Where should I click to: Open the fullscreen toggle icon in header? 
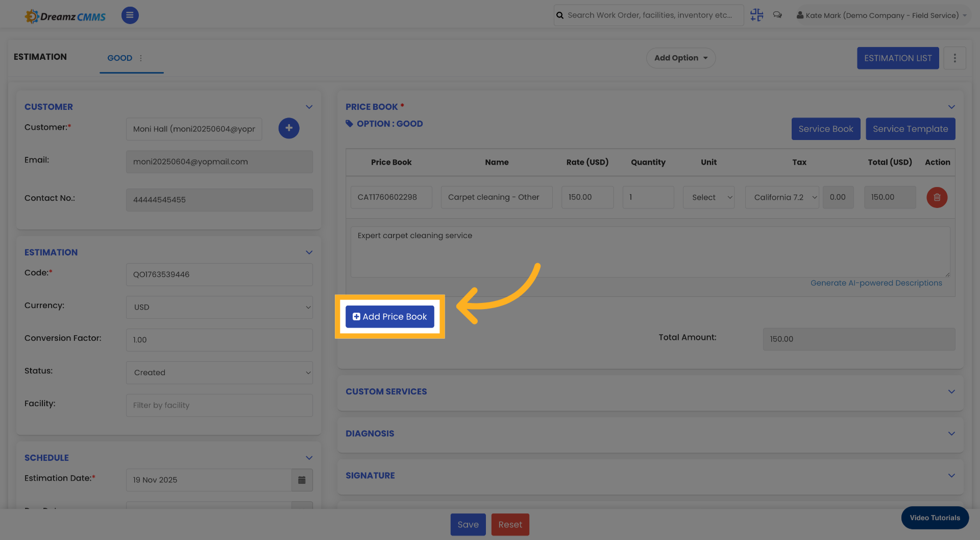(756, 15)
